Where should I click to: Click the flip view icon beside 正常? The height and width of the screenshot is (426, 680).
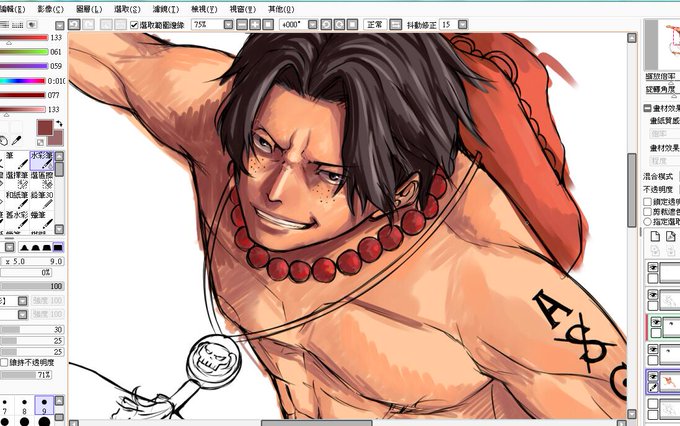click(x=396, y=25)
